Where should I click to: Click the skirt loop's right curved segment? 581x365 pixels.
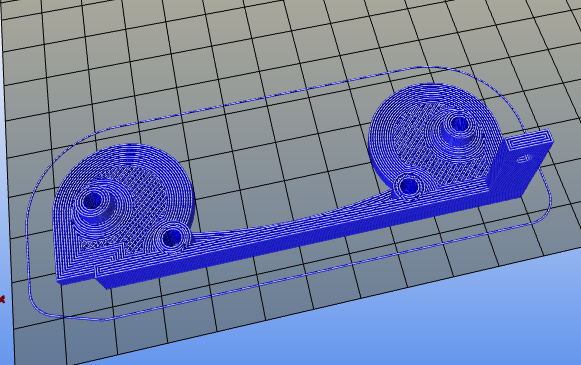[x=534, y=148]
